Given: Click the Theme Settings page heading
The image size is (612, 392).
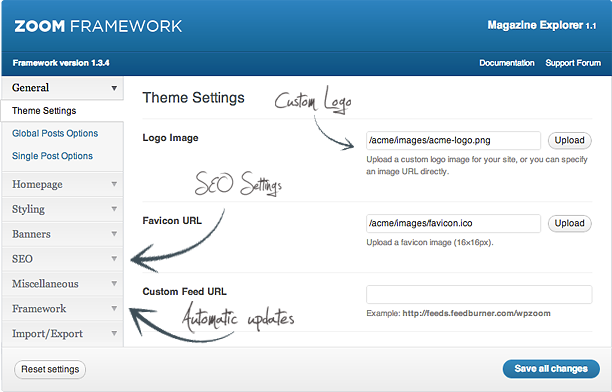Looking at the screenshot, I should [x=193, y=98].
